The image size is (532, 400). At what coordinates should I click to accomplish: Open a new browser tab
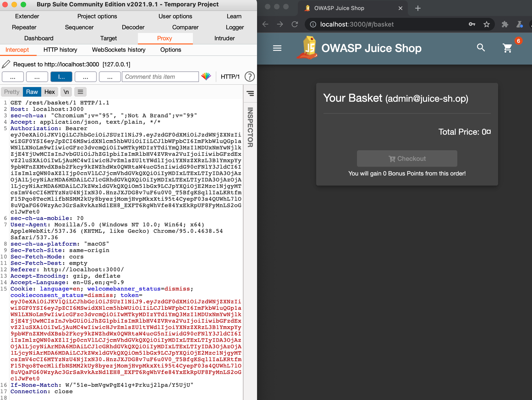pyautogui.click(x=418, y=8)
